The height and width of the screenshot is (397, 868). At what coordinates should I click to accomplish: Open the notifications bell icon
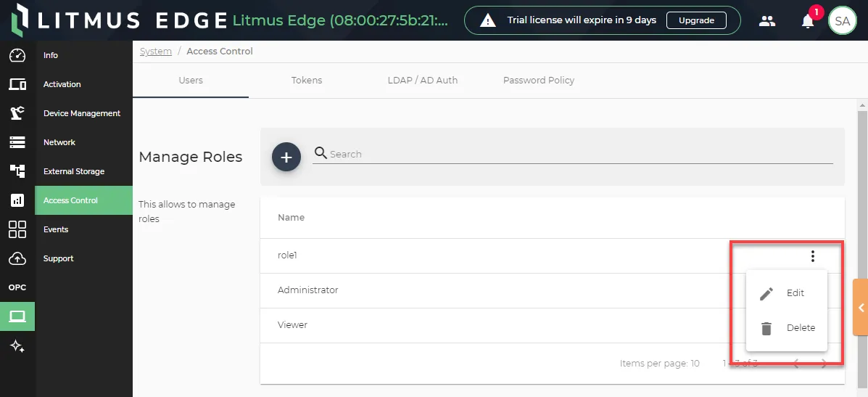[808, 22]
